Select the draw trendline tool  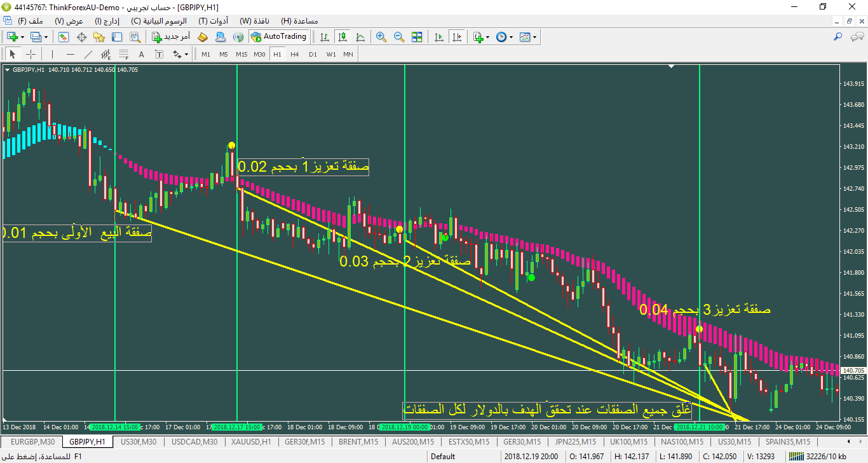88,54
